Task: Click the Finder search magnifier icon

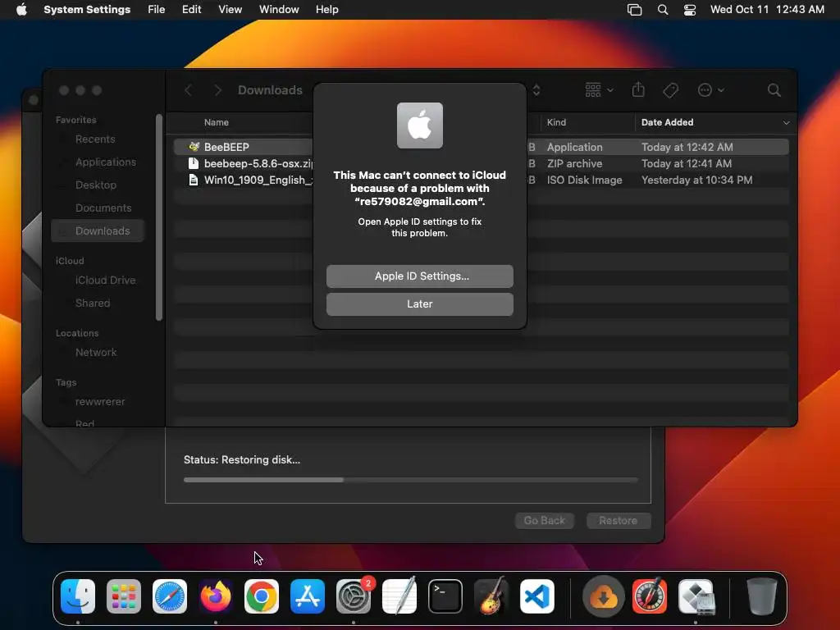Action: click(x=774, y=90)
